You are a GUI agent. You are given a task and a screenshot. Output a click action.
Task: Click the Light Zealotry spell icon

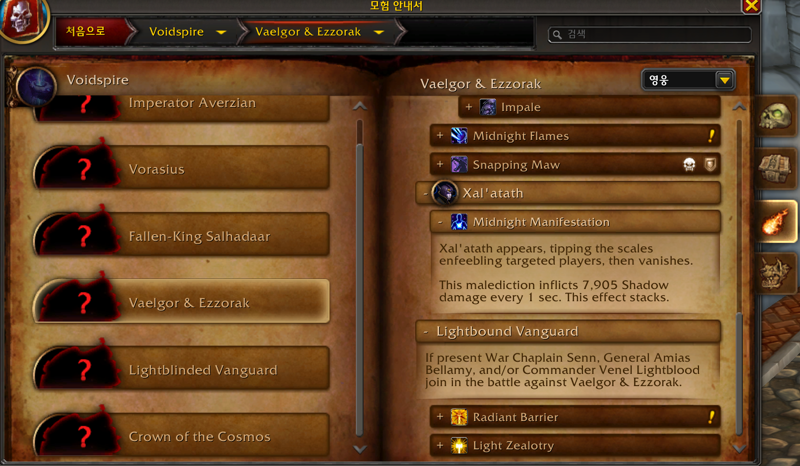coord(459,446)
